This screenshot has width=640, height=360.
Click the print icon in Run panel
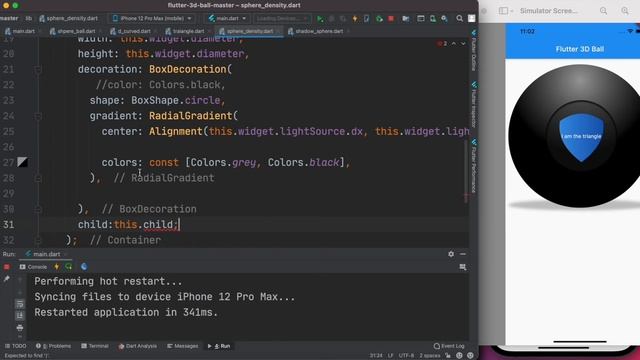click(x=20, y=327)
